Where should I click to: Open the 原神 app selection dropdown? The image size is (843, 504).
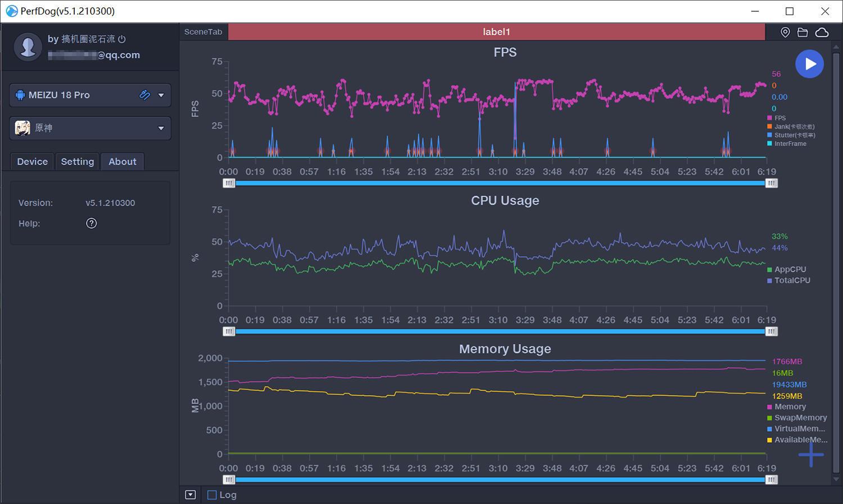pos(161,129)
